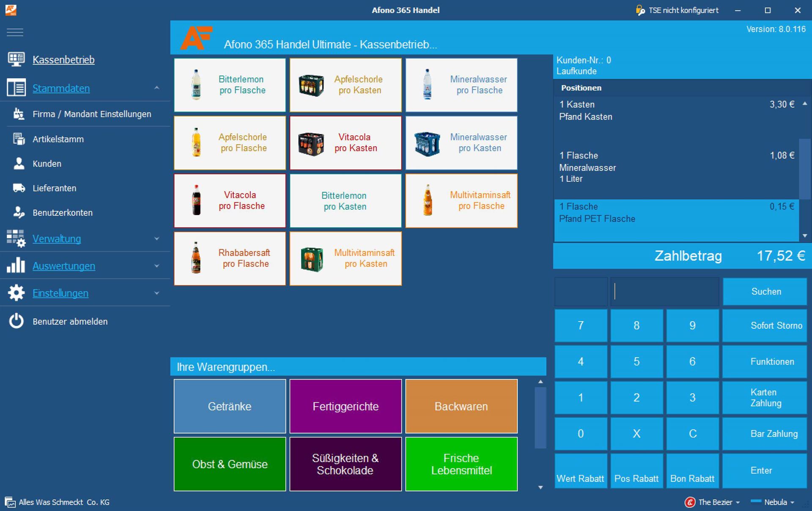Click the Warengruppen scroll-down arrow

(540, 487)
